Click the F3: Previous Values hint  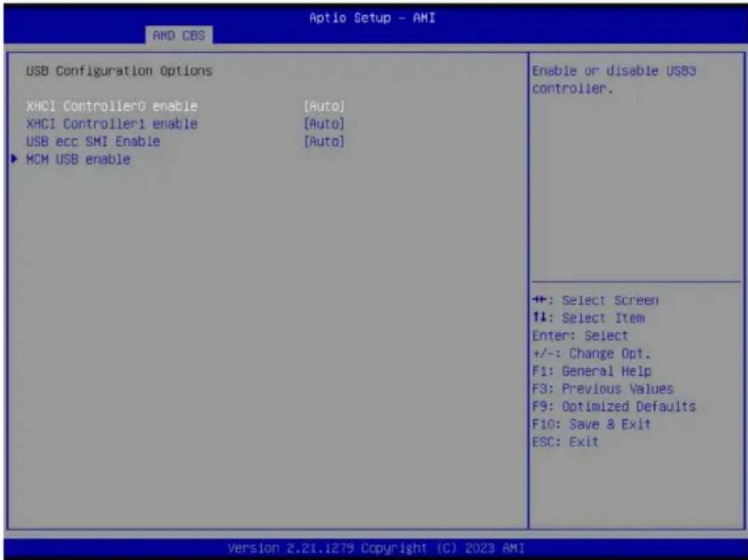click(602, 388)
